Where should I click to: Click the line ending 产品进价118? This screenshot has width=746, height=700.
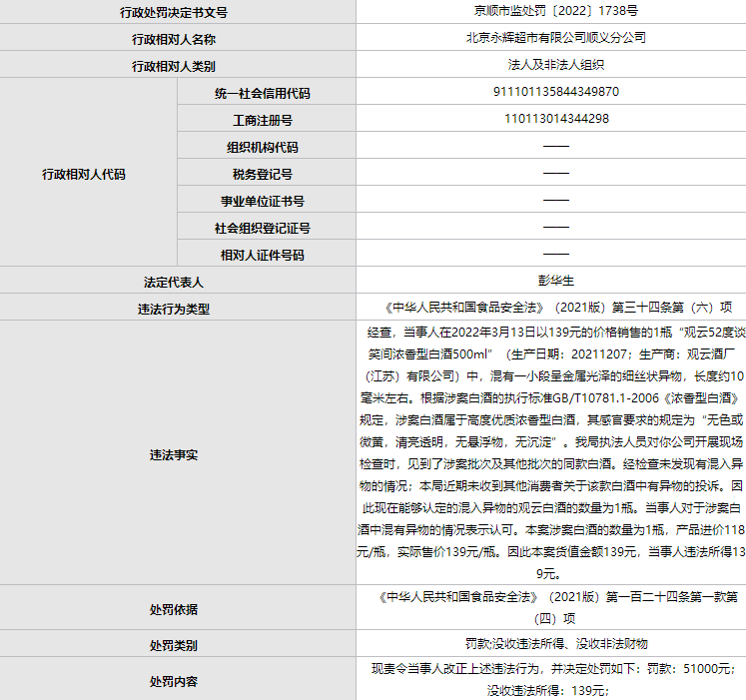551,529
